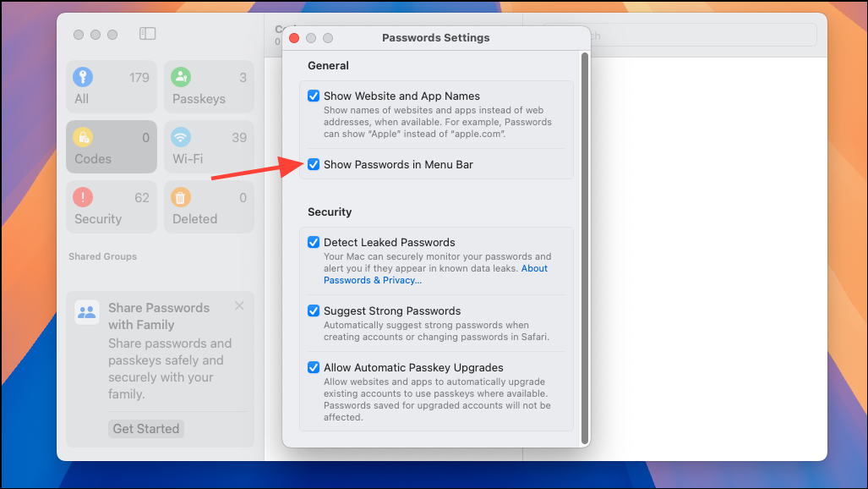Uncheck Show Passwords in Menu Bar

pyautogui.click(x=314, y=164)
